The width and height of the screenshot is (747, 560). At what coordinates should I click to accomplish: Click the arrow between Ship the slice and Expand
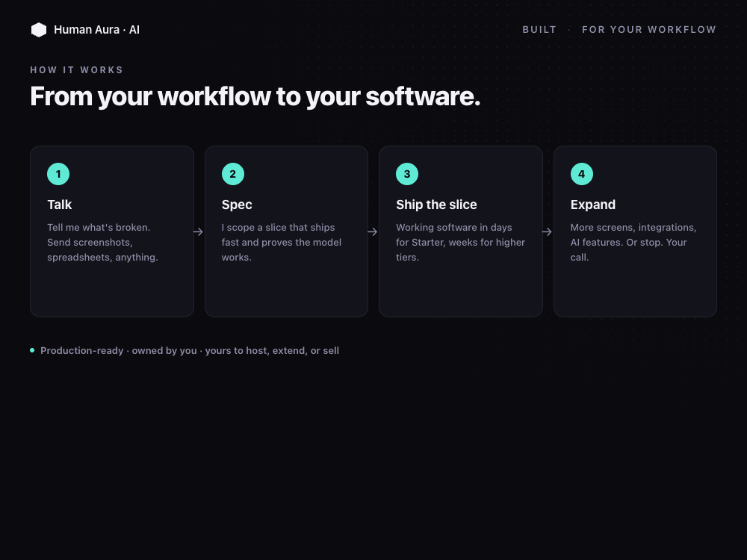547,232
